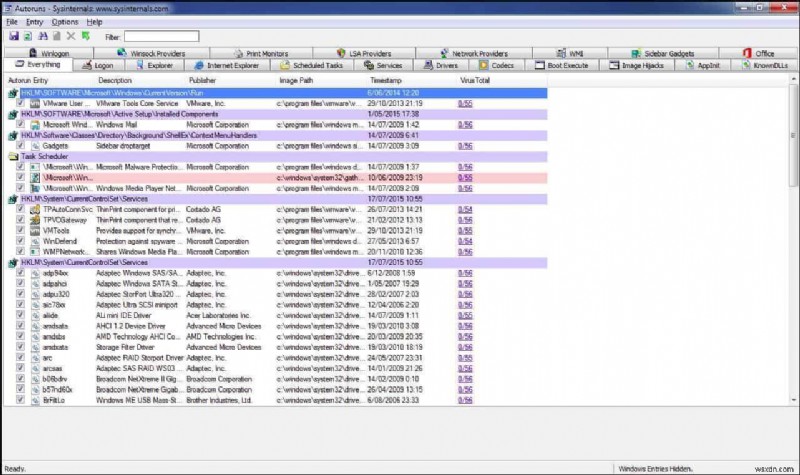
Task: Switch to the Print Monitors tab
Action: click(x=261, y=53)
